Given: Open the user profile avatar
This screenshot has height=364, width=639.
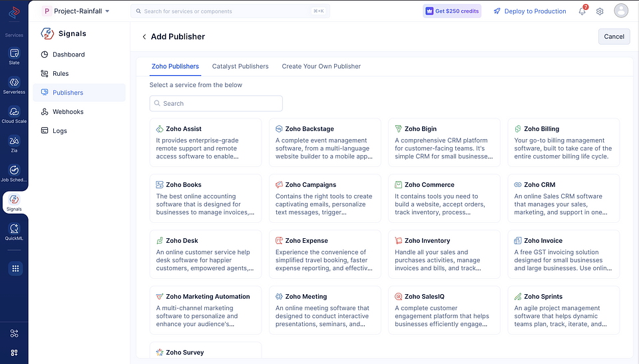Looking at the screenshot, I should (x=621, y=11).
